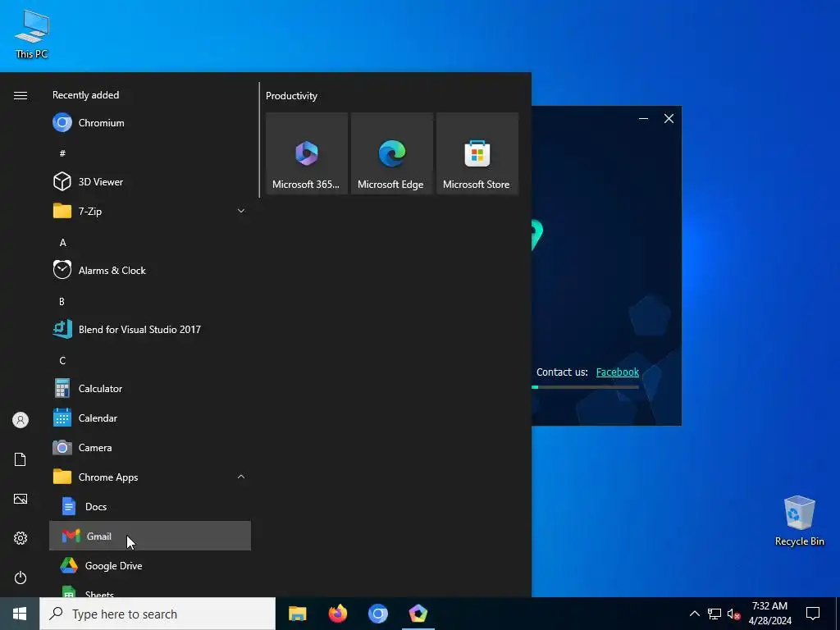Select the pentagon app icon in taskbar
This screenshot has width=840, height=630.
(418, 614)
